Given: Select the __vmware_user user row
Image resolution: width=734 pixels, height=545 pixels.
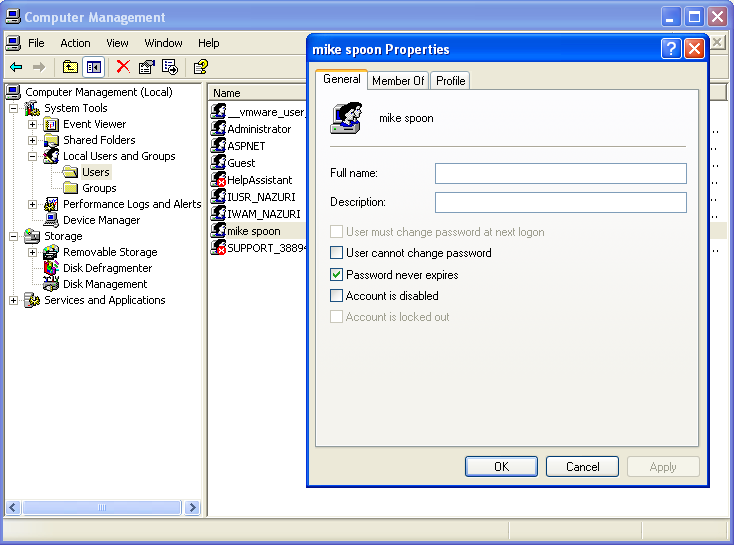Looking at the screenshot, I should tap(257, 112).
